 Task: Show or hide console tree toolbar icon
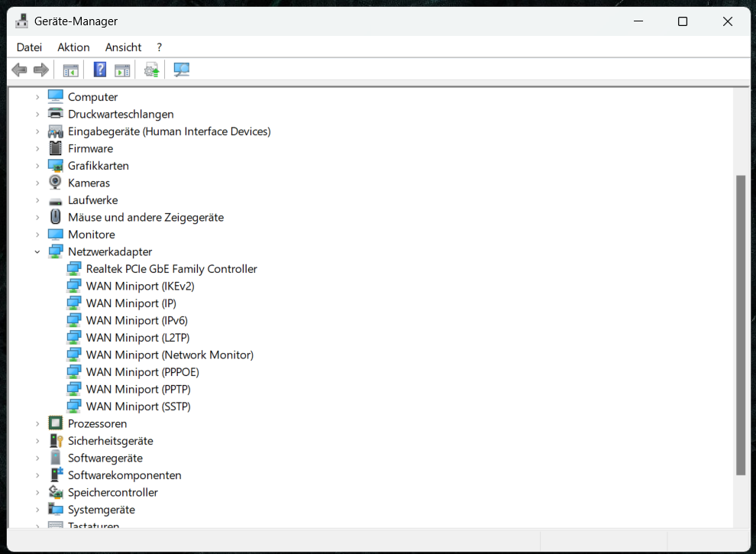pyautogui.click(x=71, y=70)
